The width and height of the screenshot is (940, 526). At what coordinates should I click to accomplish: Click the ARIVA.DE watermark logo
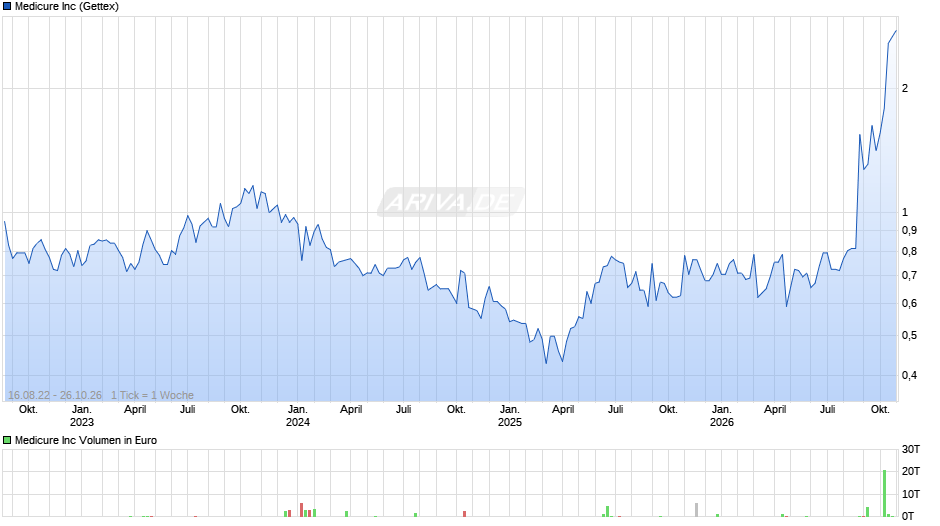pos(450,202)
